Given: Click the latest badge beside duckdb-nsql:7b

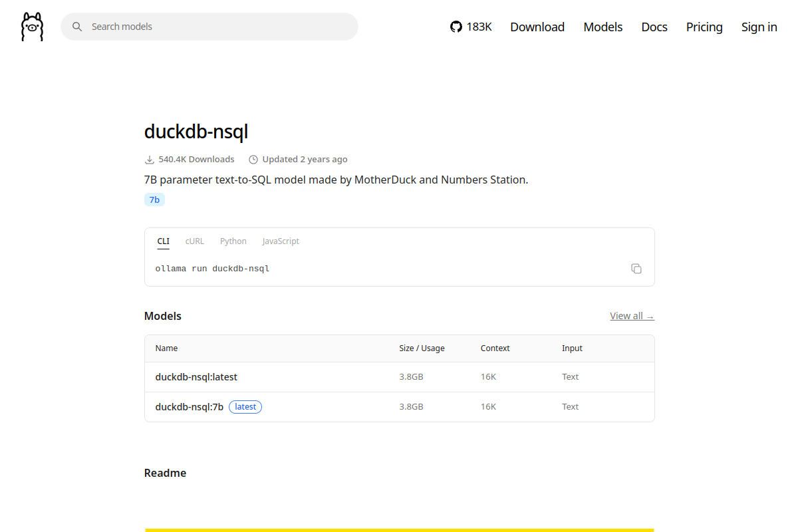Looking at the screenshot, I should [245, 407].
